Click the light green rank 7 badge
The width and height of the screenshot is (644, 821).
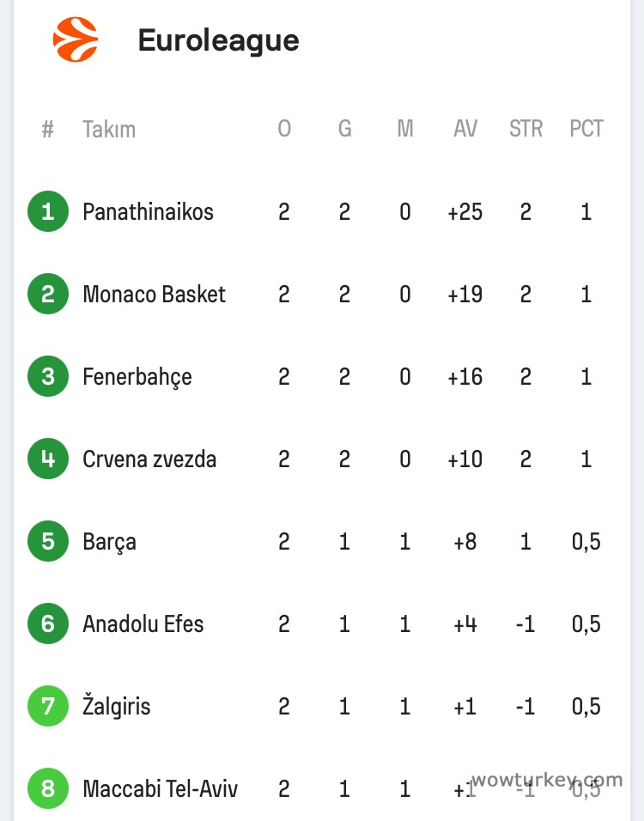point(48,706)
